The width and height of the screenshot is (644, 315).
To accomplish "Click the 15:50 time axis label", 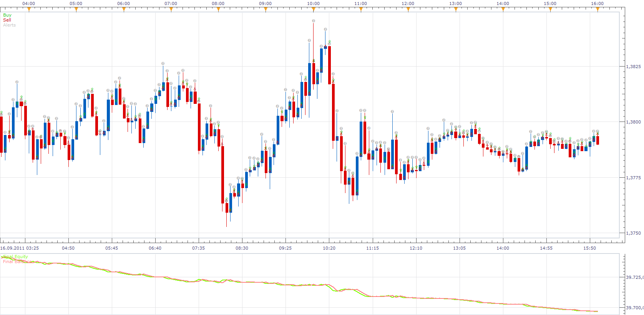I will tap(589, 248).
